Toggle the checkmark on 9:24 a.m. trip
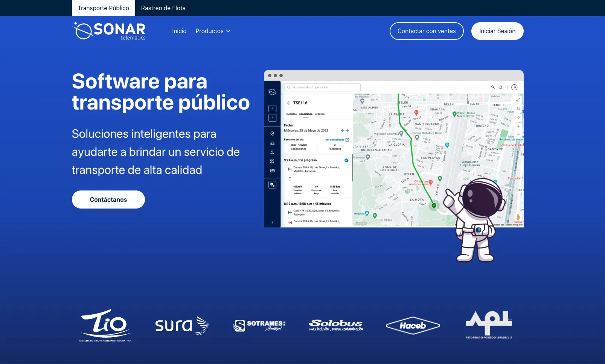This screenshot has height=364, width=605. [346, 160]
